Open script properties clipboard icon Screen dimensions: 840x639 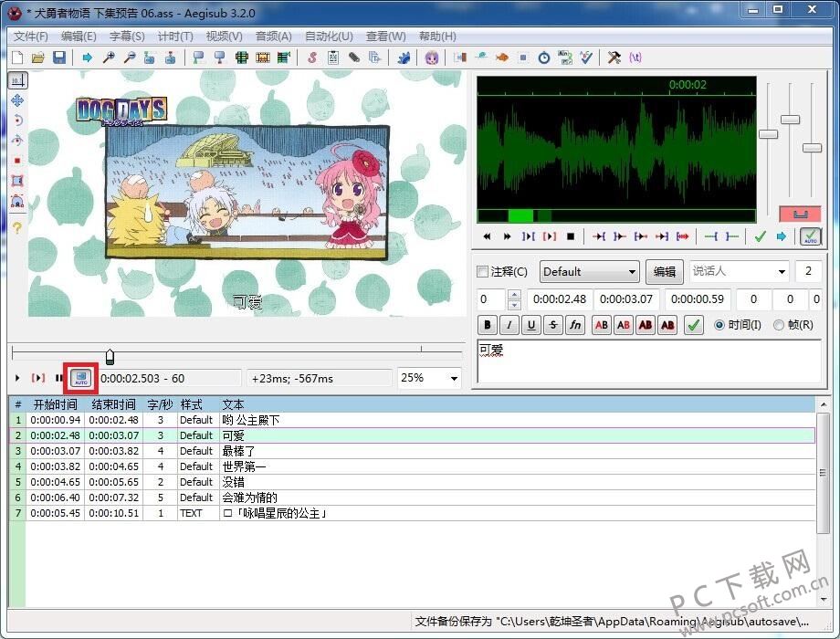point(333,58)
